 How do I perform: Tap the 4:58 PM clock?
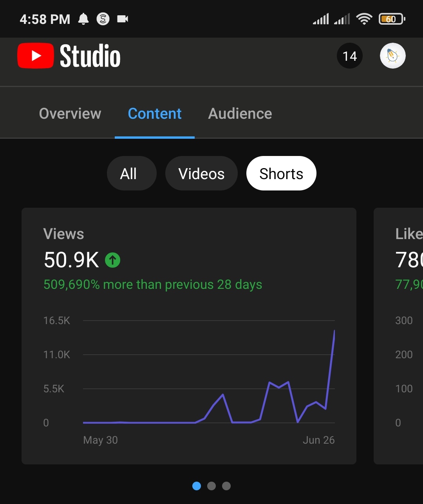click(45, 19)
